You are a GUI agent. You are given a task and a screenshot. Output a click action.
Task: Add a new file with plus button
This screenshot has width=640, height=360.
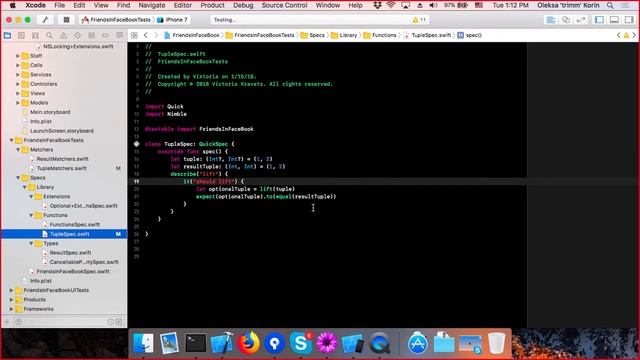point(7,322)
